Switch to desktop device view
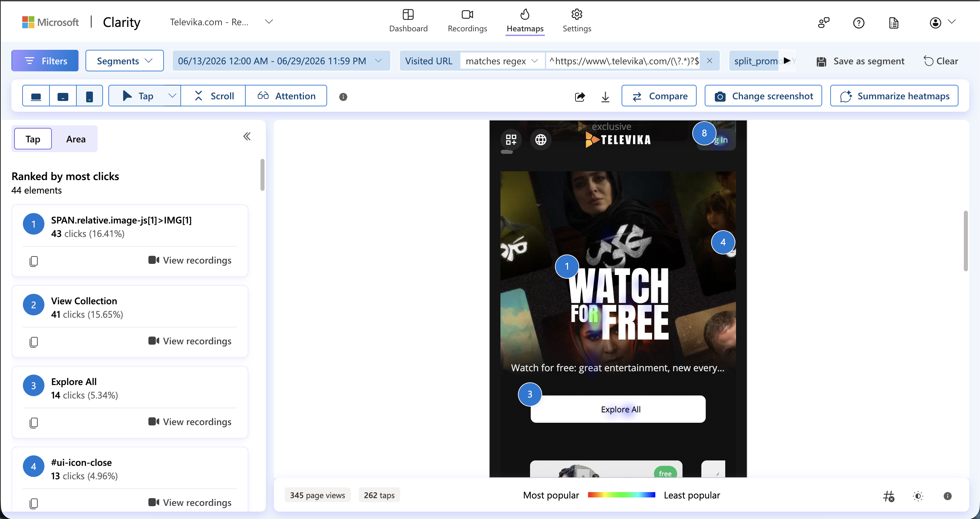 (x=36, y=96)
